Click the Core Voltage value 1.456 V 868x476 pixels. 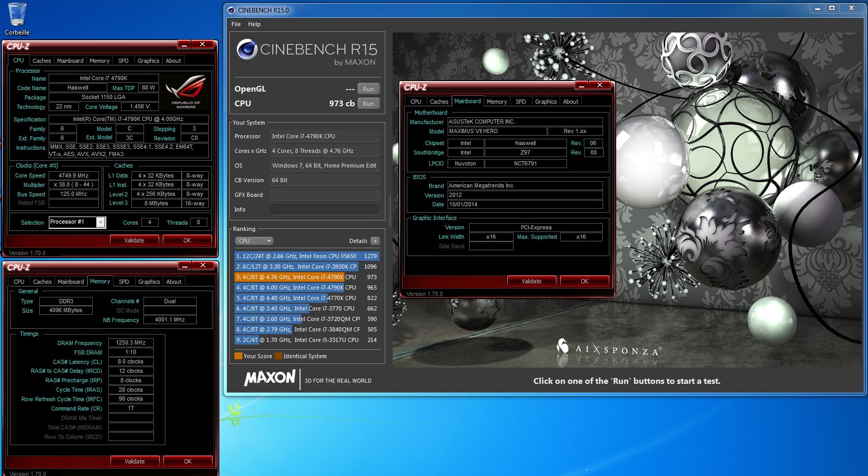(139, 107)
